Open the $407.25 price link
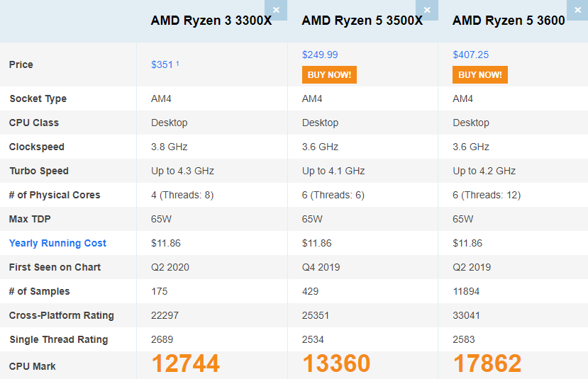Viewport: 588px width, 379px height. pyautogui.click(x=471, y=55)
